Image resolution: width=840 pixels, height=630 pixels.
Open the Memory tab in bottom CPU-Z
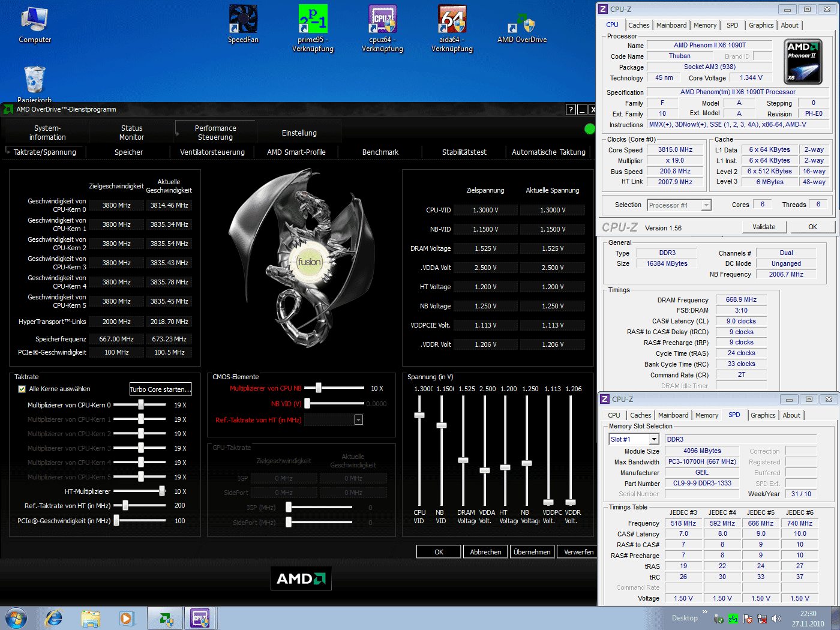[707, 415]
